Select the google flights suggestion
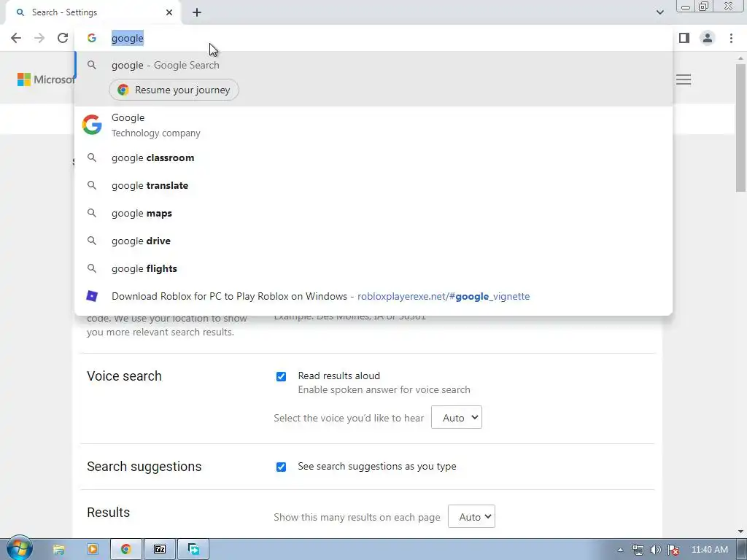Image resolution: width=747 pixels, height=560 pixels. pos(373,268)
